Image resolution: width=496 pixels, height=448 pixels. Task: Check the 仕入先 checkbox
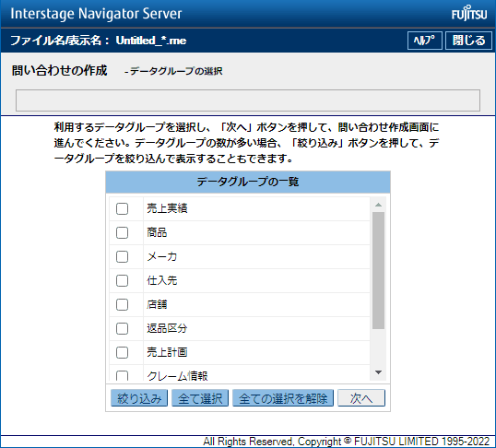(x=122, y=280)
